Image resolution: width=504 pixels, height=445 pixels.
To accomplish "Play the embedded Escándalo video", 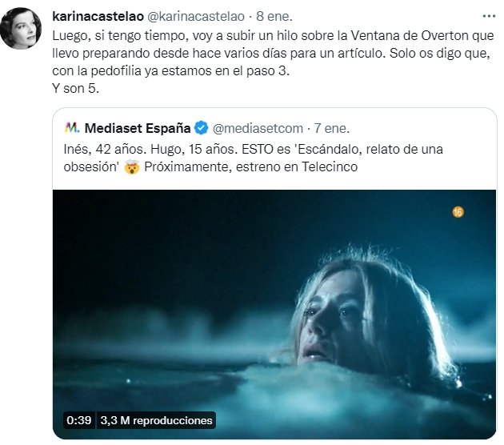I will pos(274,314).
